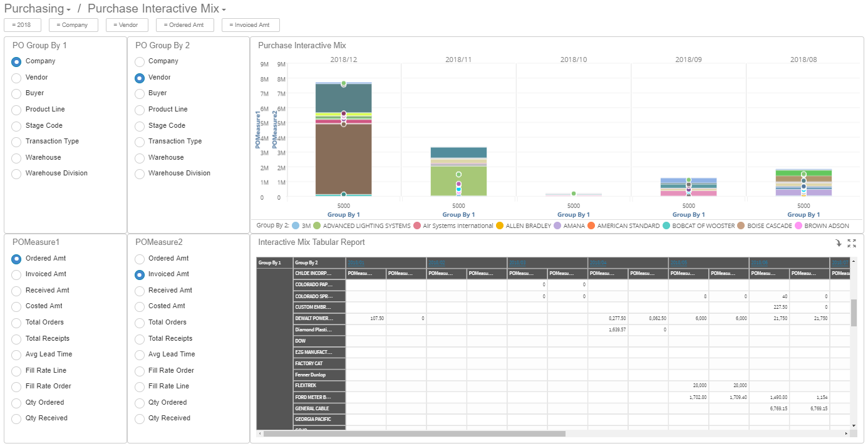Expand the 2018/11 column header in the table
The width and height of the screenshot is (868, 446).
pos(459,59)
